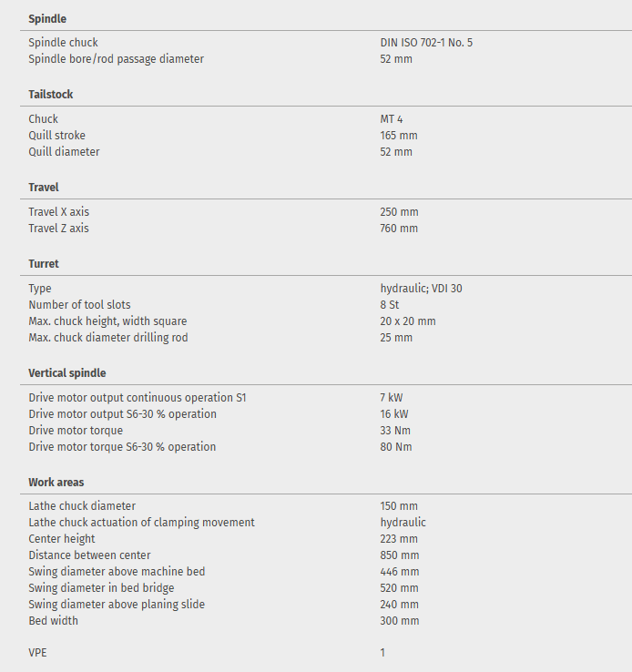Click the Vertical spindle section heading
Screen dimensions: 632x672
coord(67,373)
